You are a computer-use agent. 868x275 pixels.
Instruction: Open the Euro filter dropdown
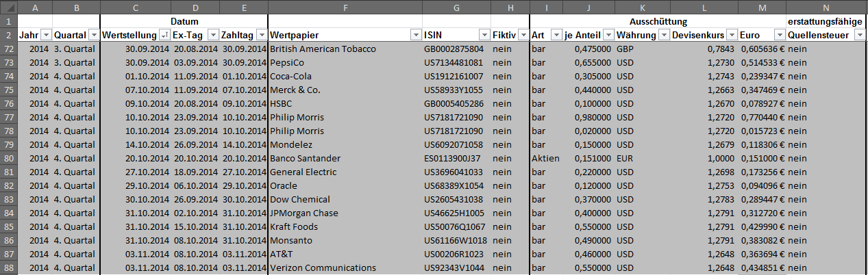(780, 35)
